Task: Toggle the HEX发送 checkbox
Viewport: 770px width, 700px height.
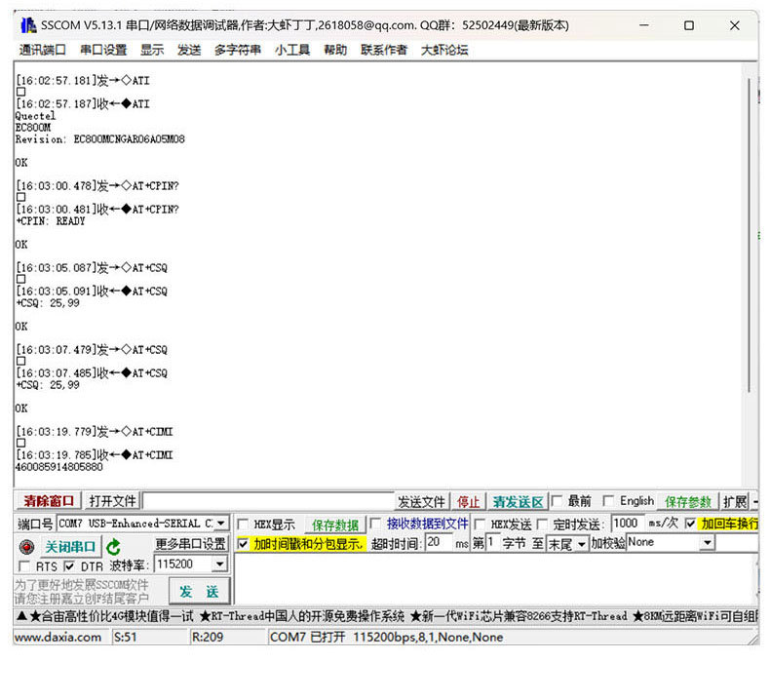Action: click(480, 524)
